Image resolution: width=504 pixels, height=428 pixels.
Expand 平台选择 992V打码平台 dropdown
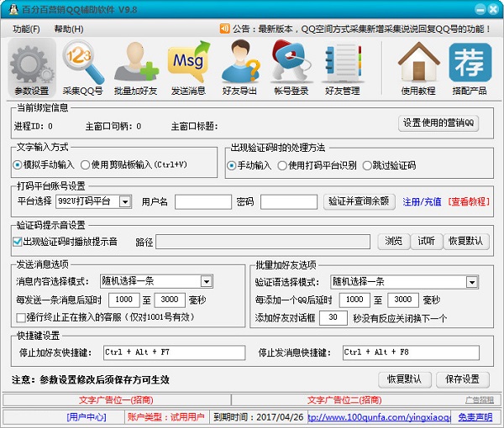tap(125, 201)
